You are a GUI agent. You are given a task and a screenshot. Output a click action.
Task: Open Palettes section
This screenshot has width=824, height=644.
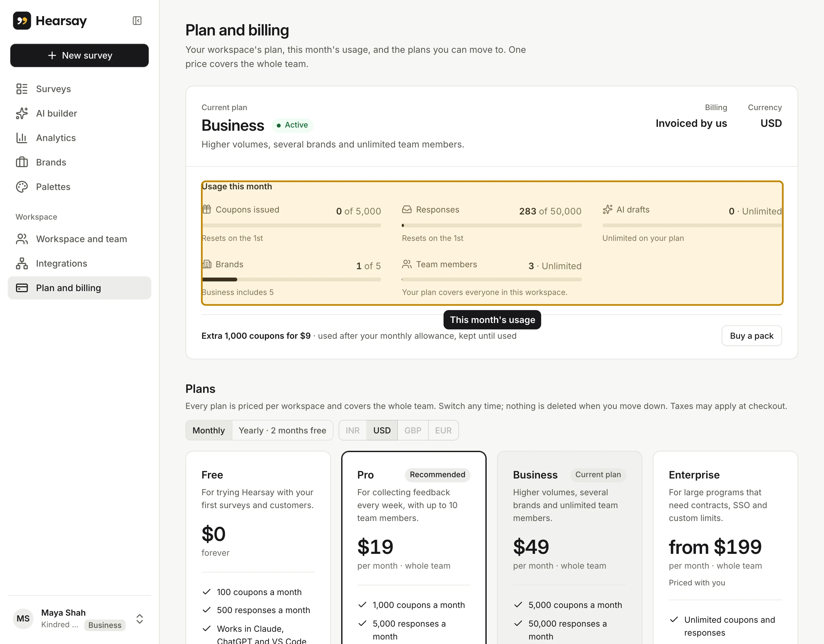coord(79,187)
